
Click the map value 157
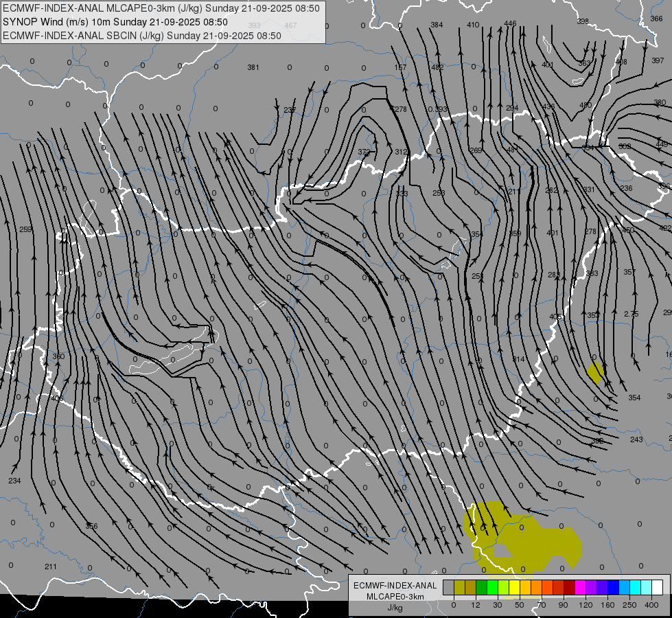(400, 67)
